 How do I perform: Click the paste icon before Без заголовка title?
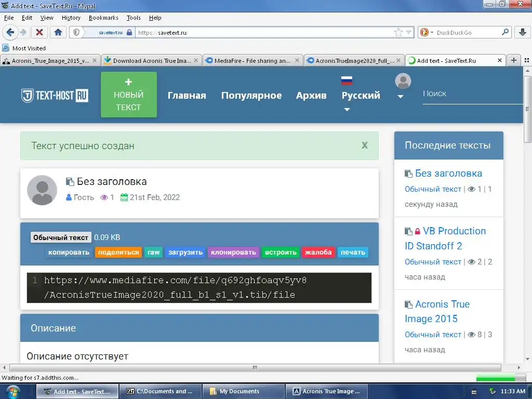tap(70, 182)
